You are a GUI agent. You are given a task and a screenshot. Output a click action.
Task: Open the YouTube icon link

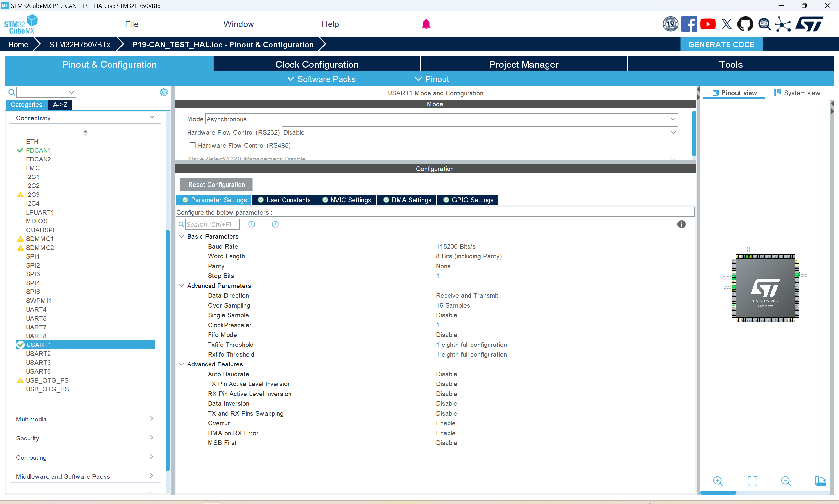(x=708, y=24)
